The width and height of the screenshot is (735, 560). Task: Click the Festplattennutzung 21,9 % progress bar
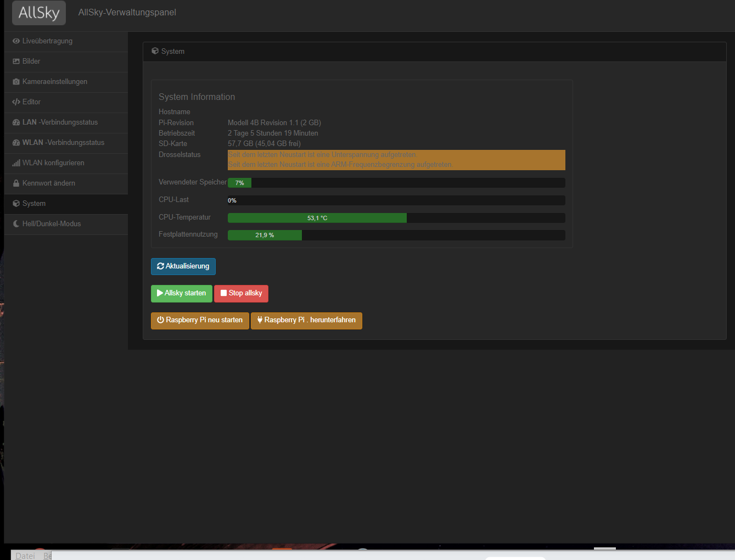tap(396, 235)
